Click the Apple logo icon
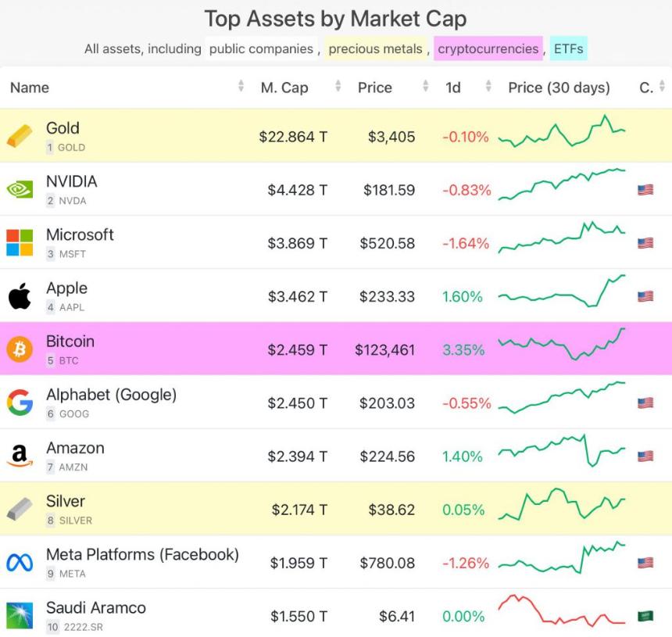672x637 pixels. pos(20,296)
